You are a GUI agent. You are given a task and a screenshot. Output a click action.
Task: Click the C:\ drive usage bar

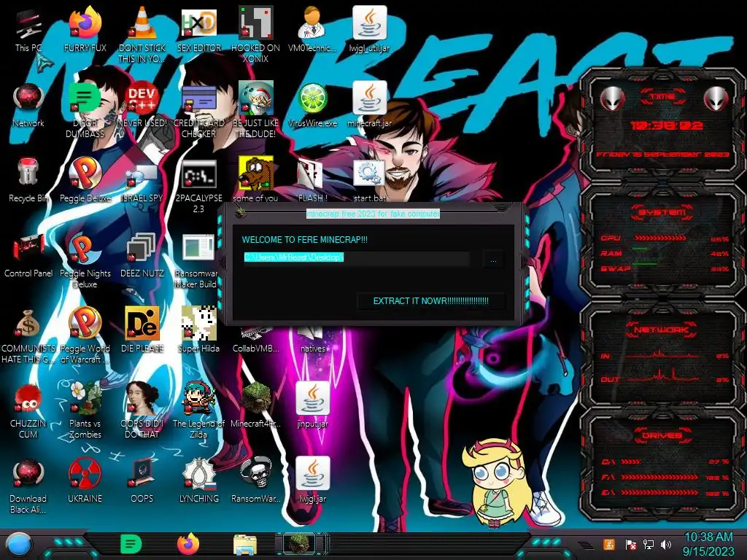click(631, 462)
